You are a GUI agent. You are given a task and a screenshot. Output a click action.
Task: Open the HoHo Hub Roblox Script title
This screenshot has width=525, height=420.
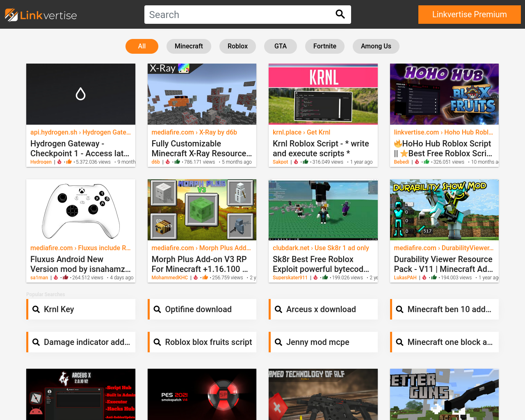coord(444,148)
